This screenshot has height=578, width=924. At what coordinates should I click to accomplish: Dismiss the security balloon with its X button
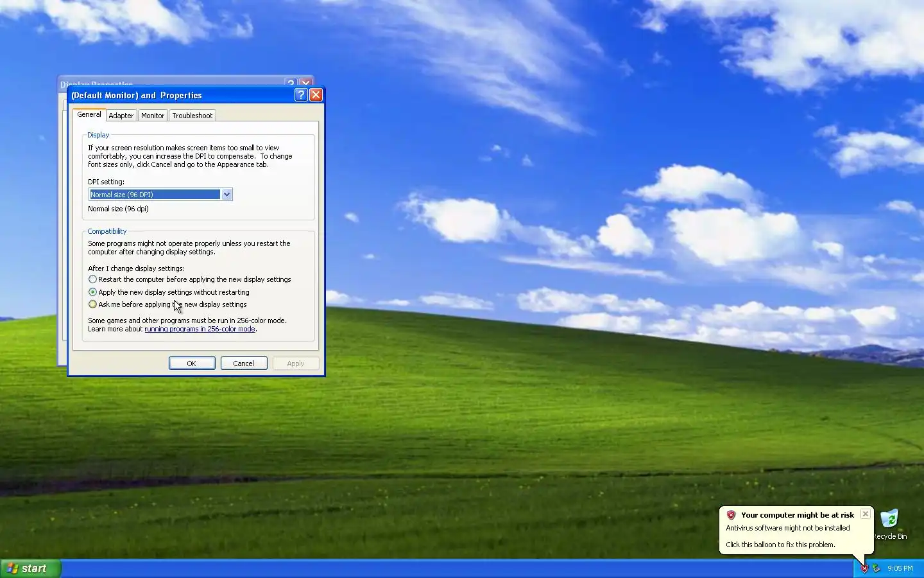click(x=866, y=514)
